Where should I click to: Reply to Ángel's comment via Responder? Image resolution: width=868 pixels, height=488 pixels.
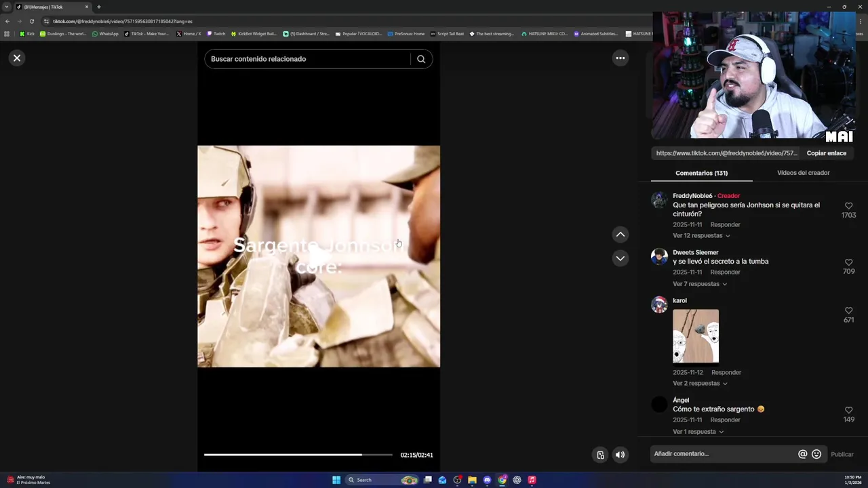pos(725,420)
